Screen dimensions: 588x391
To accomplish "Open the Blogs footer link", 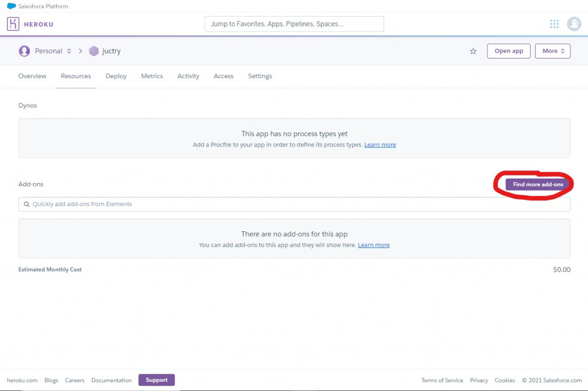I will (51, 380).
